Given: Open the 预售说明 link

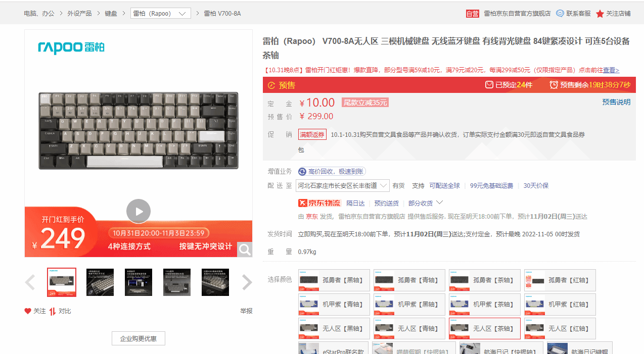Looking at the screenshot, I should point(616,102).
